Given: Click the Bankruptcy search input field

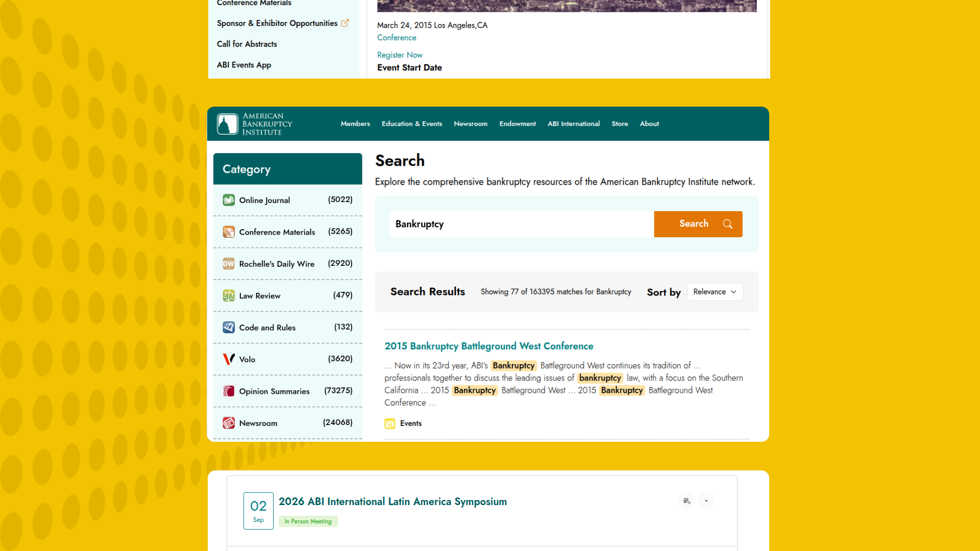Looking at the screenshot, I should (x=522, y=224).
